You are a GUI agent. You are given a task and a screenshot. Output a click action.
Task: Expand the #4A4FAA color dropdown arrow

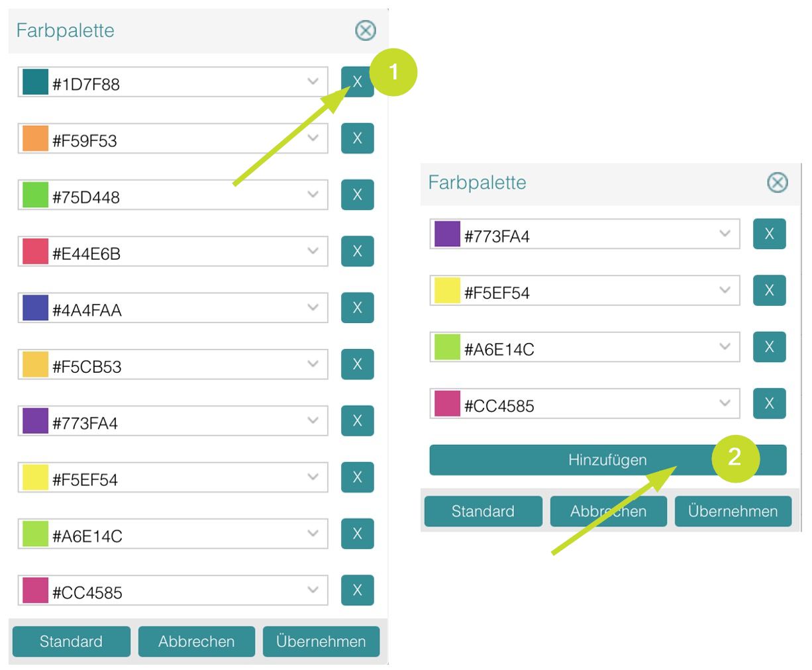point(313,307)
